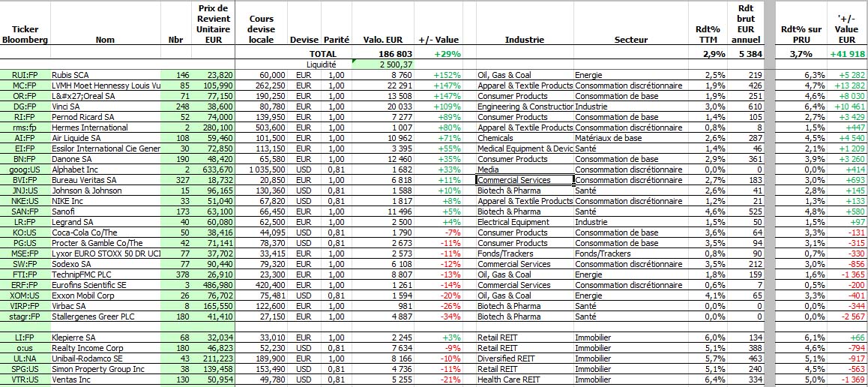Image resolution: width=868 pixels, height=387 pixels.
Task: Click the Stallergenes Greer PLC cell
Action: [x=105, y=316]
